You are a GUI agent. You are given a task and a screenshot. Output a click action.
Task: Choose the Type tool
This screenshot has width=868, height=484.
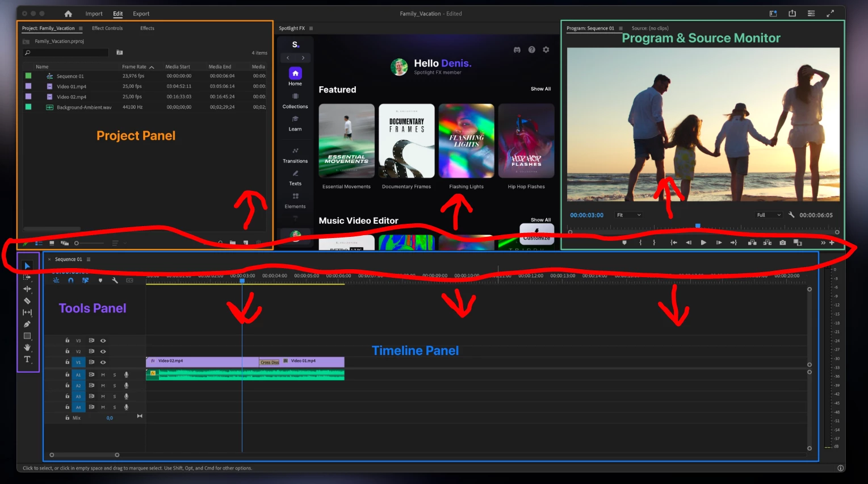27,359
